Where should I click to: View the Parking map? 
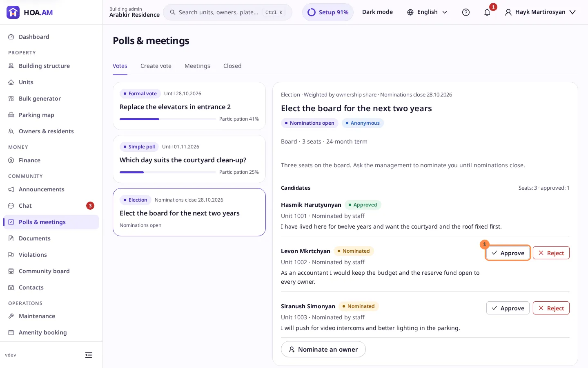click(51, 115)
